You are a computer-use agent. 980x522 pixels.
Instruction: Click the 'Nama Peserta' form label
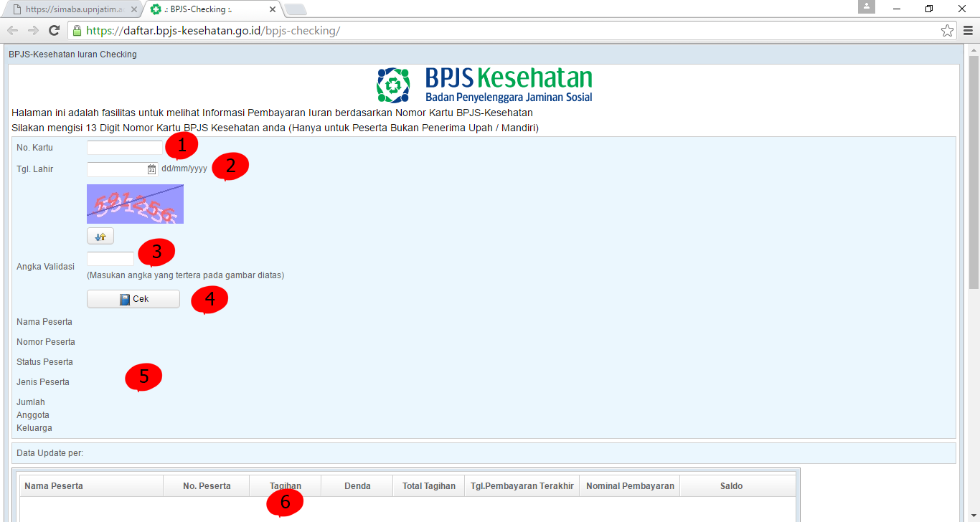[44, 322]
